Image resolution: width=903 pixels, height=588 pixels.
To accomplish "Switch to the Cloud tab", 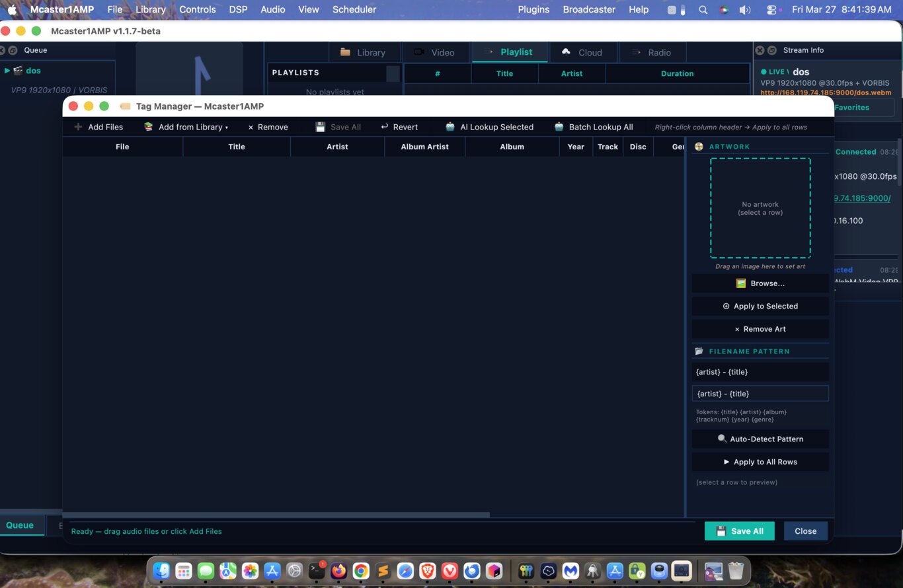I will 582,52.
